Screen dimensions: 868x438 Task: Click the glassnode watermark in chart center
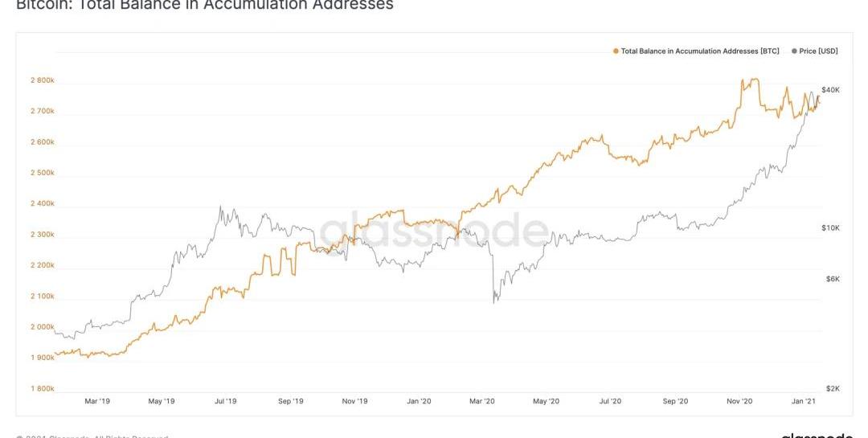click(x=435, y=231)
